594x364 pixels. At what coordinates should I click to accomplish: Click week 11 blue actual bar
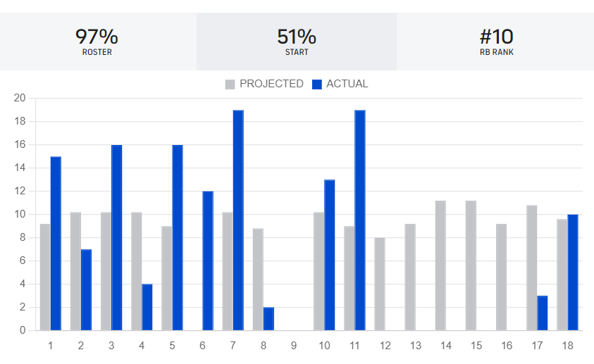click(360, 220)
